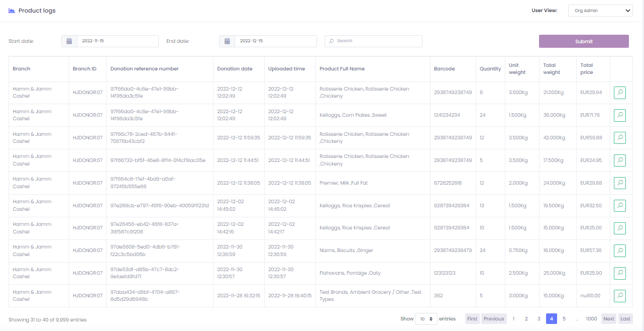Go to the Next page
644x331 pixels.
coord(609,319)
